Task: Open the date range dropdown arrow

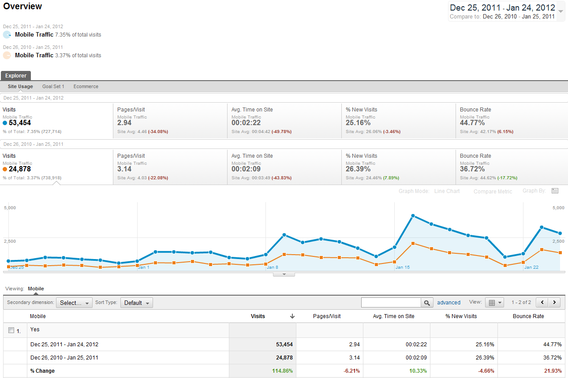Action: [561, 11]
